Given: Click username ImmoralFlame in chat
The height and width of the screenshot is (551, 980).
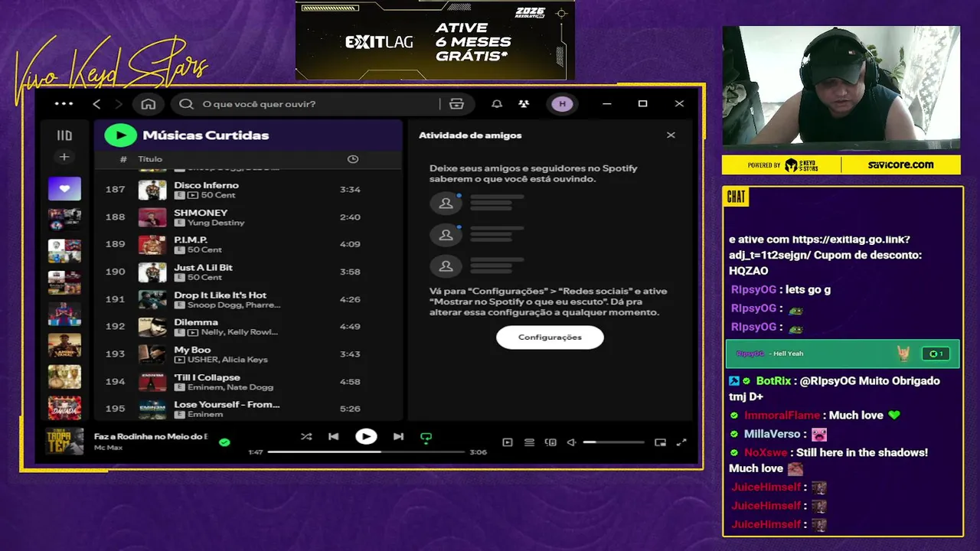Looking at the screenshot, I should point(782,416).
